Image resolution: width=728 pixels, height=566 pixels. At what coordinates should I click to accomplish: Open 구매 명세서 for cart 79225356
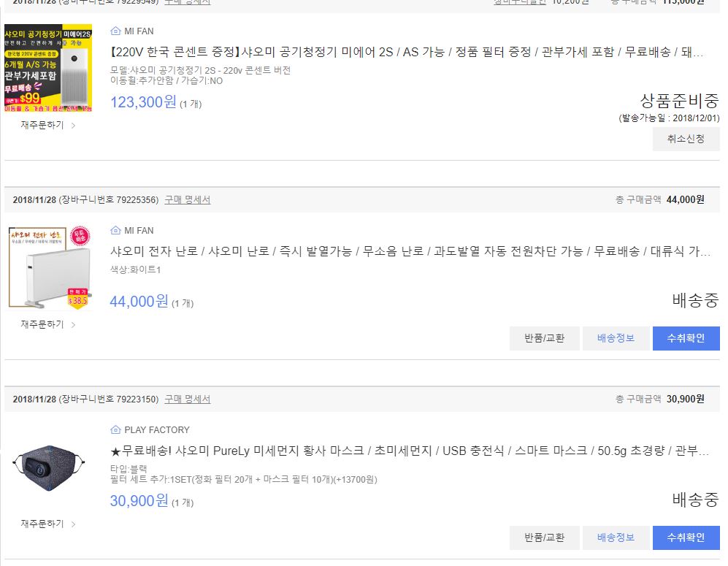pos(188,199)
